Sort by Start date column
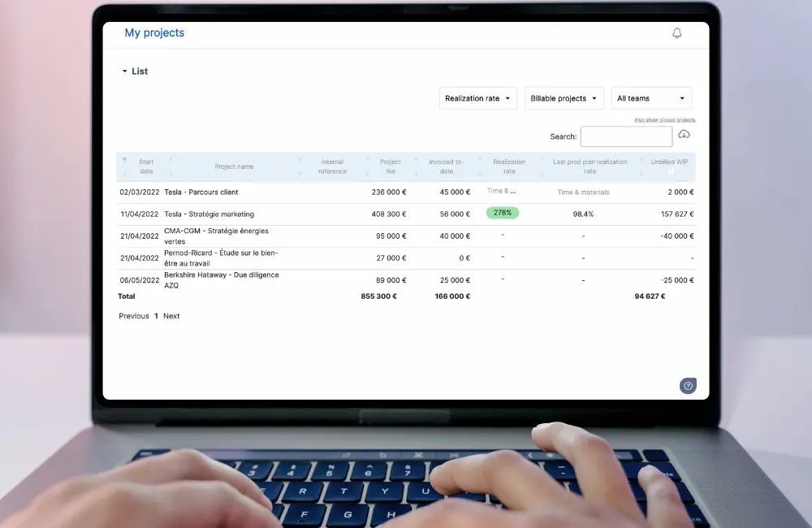The height and width of the screenshot is (528, 812). coord(146,167)
